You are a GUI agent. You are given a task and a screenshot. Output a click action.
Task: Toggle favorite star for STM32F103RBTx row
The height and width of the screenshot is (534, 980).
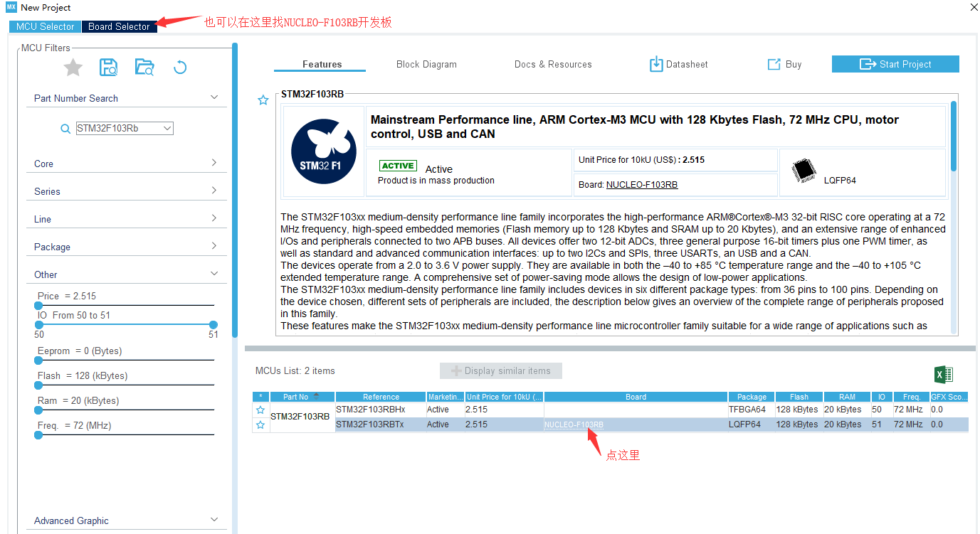[x=260, y=424]
